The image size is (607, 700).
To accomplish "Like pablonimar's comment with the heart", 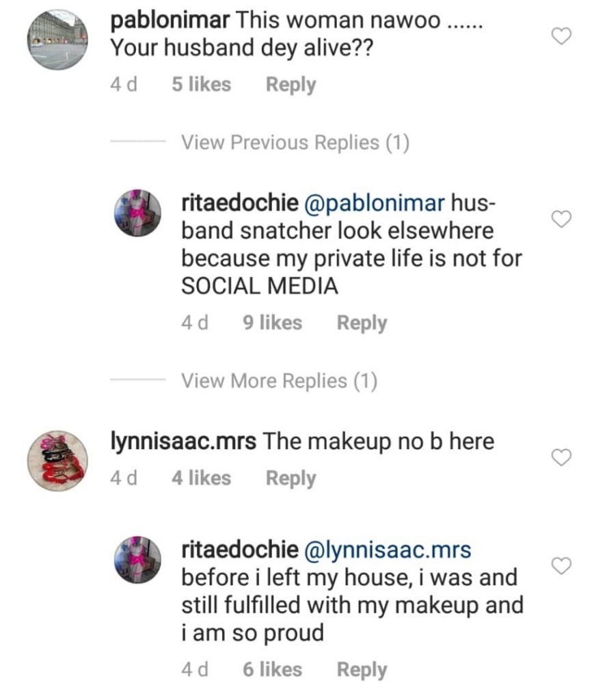I will 561,38.
